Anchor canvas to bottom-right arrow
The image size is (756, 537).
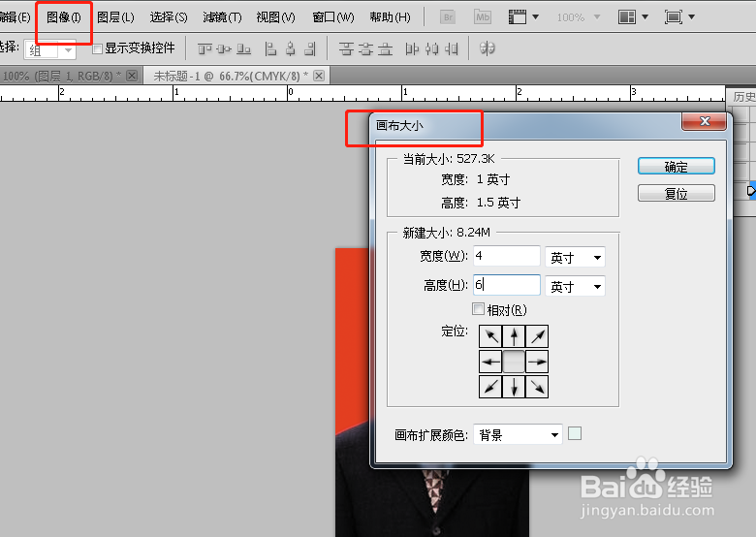pyautogui.click(x=537, y=387)
